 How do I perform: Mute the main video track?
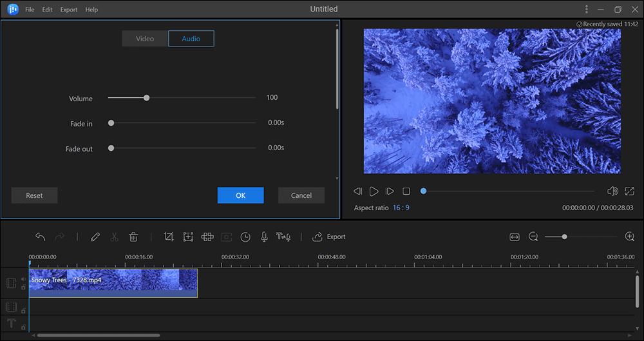23,279
